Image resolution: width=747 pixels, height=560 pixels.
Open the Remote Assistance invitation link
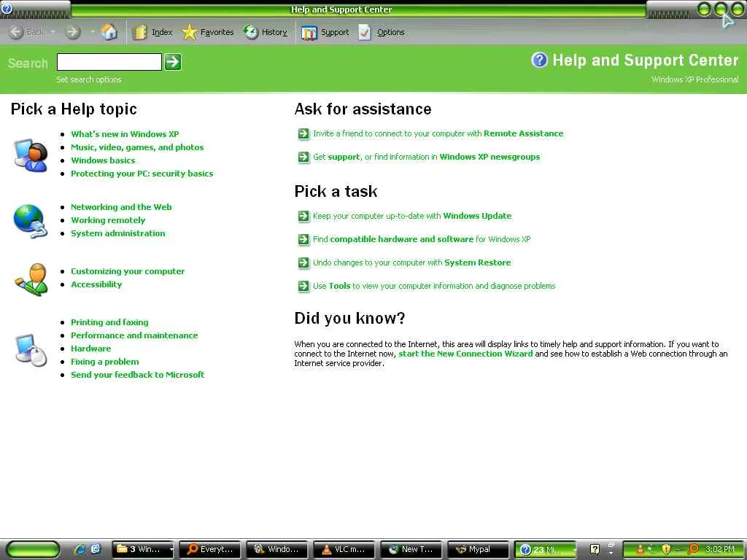click(438, 134)
